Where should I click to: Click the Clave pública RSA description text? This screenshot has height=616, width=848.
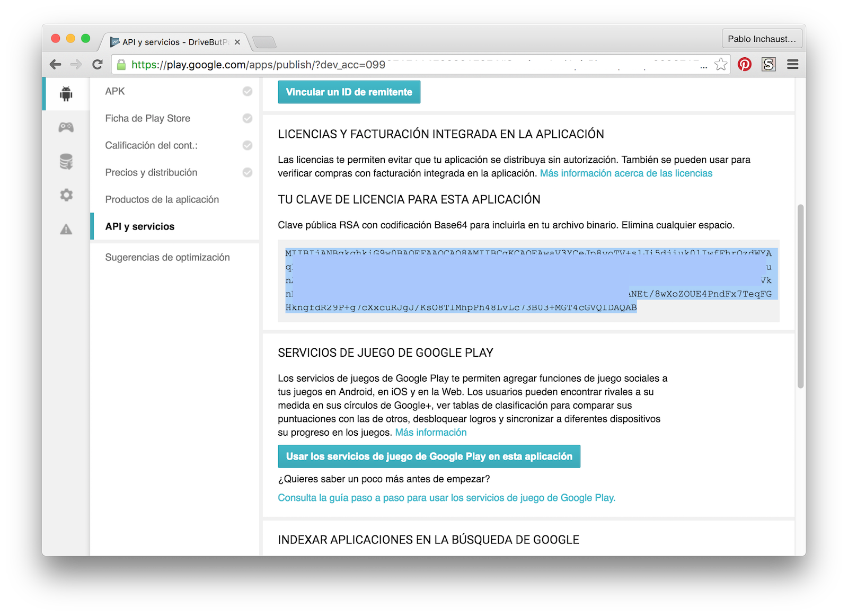pos(506,225)
